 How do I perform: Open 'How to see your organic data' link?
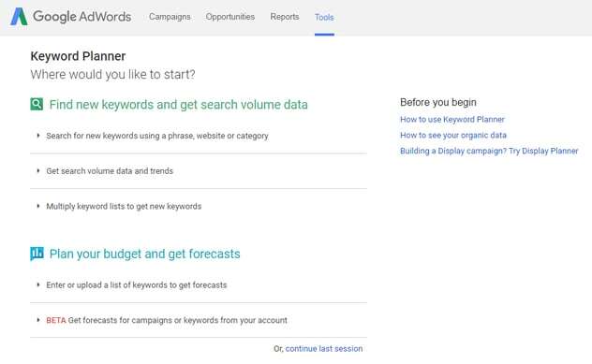[453, 135]
